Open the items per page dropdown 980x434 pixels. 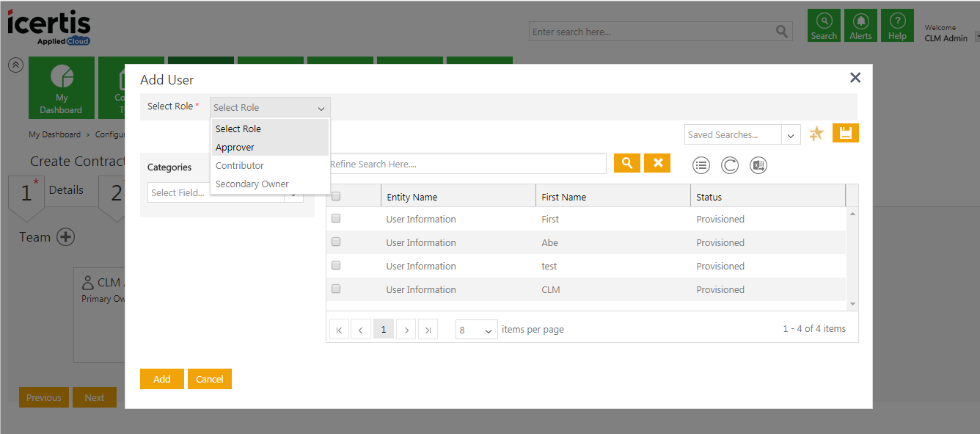pyautogui.click(x=477, y=330)
